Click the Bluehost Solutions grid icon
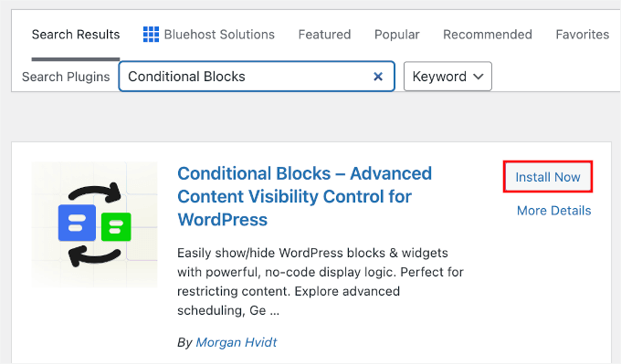Image resolution: width=621 pixels, height=364 pixels. click(151, 35)
